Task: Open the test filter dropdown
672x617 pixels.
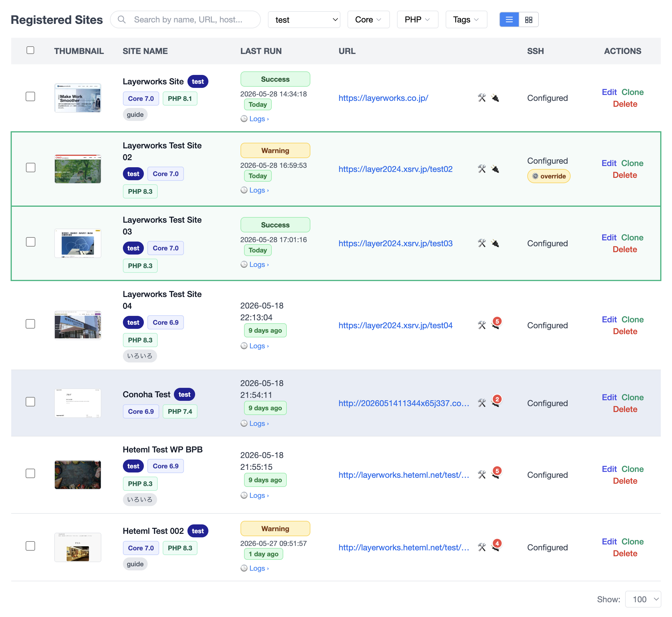Action: tap(304, 20)
